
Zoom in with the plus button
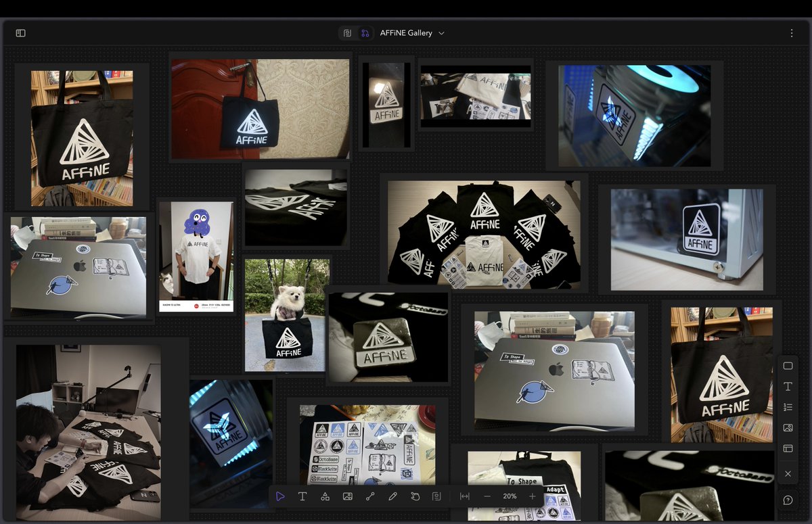point(533,496)
